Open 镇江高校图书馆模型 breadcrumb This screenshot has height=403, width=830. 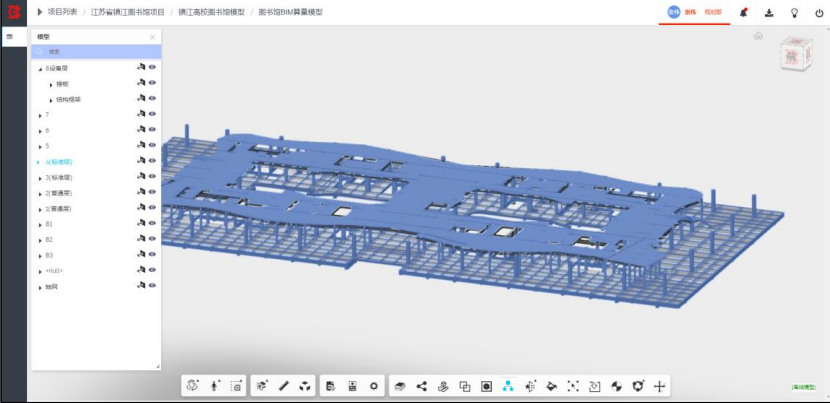(x=211, y=12)
